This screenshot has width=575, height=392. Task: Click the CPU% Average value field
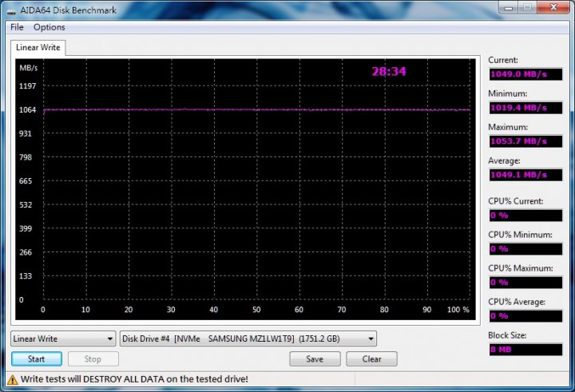coord(525,316)
